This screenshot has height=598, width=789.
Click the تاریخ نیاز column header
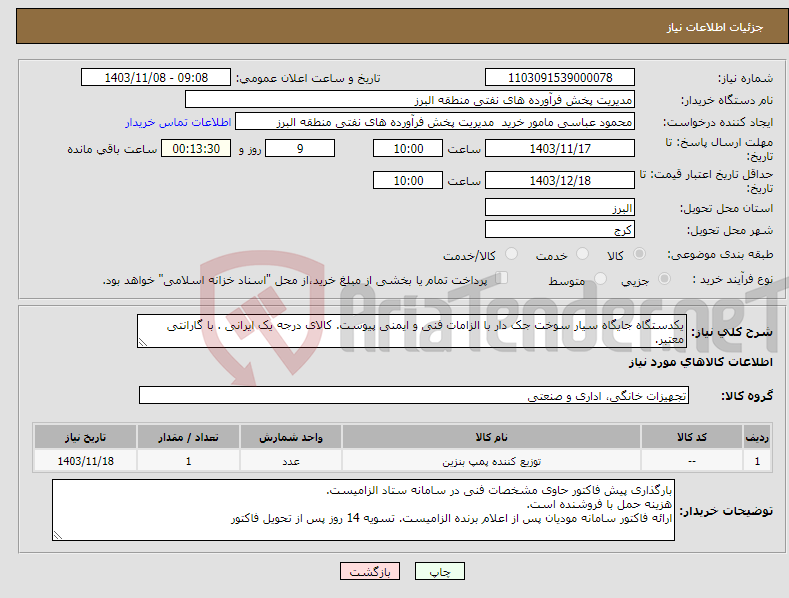85,437
